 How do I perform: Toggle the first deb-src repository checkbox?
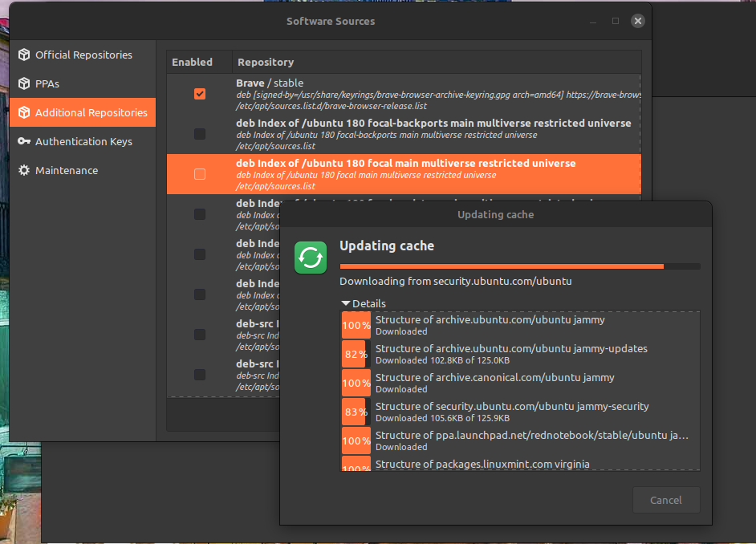[x=200, y=335]
